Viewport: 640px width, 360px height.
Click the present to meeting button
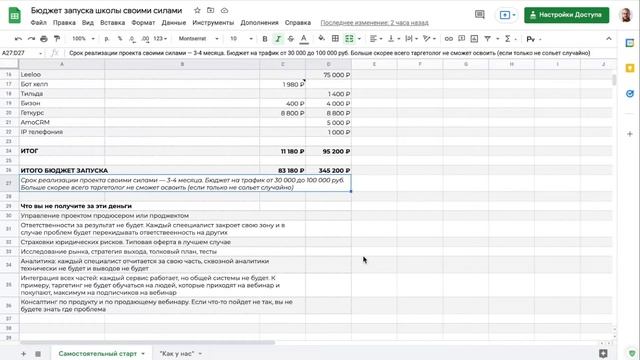(507, 15)
